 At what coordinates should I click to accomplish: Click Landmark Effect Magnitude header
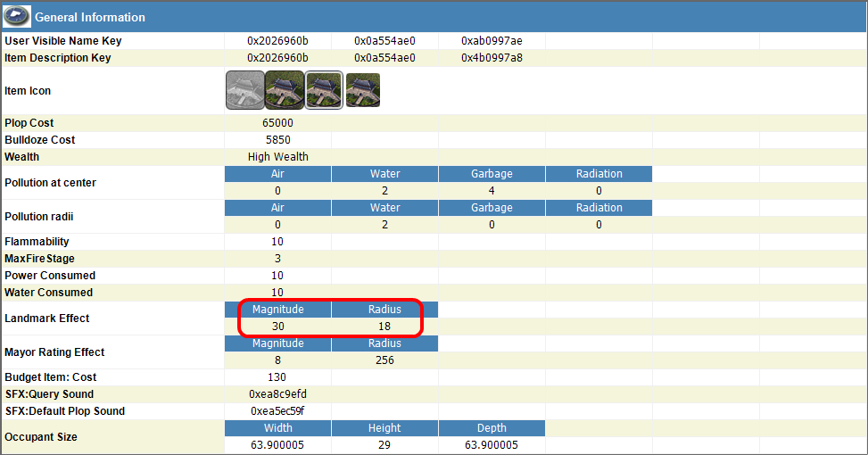[278, 310]
